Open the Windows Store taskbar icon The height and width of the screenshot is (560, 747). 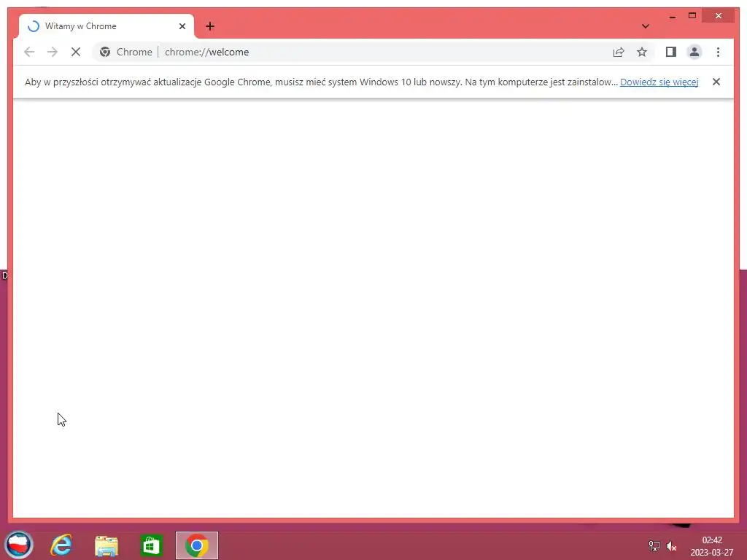152,545
